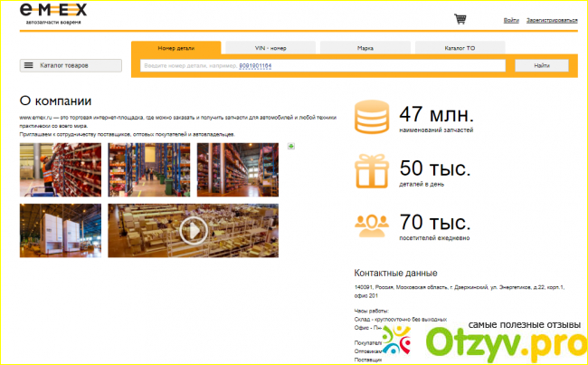Image resolution: width=588 pixels, height=365 pixels.
Task: Open the shopping cart icon
Action: 460,19
